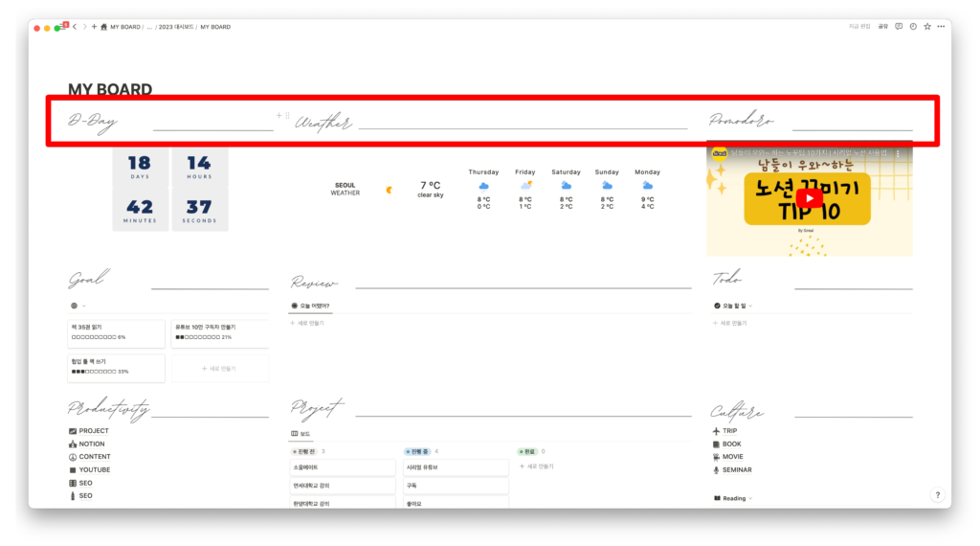
Task: Click the plus icon to add a new page
Action: pyautogui.click(x=94, y=27)
